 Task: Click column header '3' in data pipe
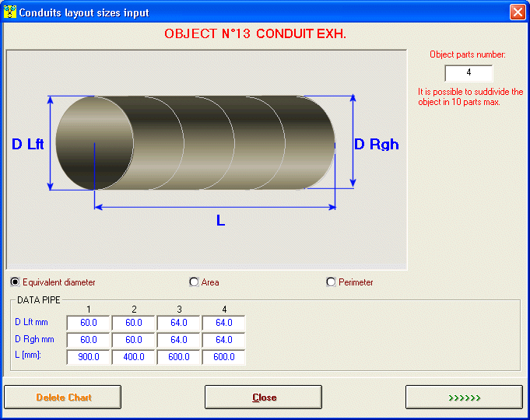(x=179, y=310)
